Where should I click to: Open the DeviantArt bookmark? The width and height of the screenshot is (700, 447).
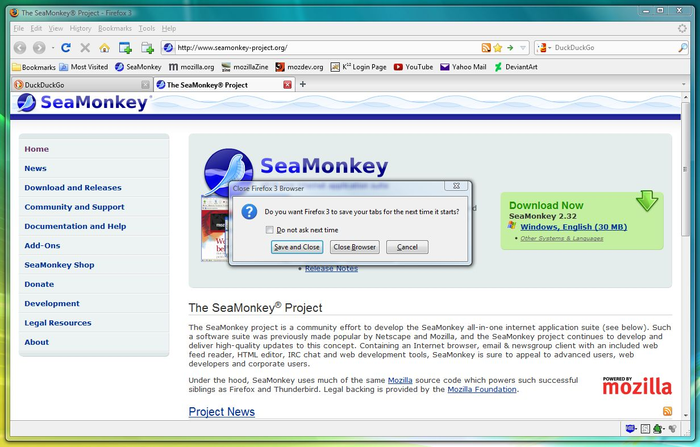(516, 67)
